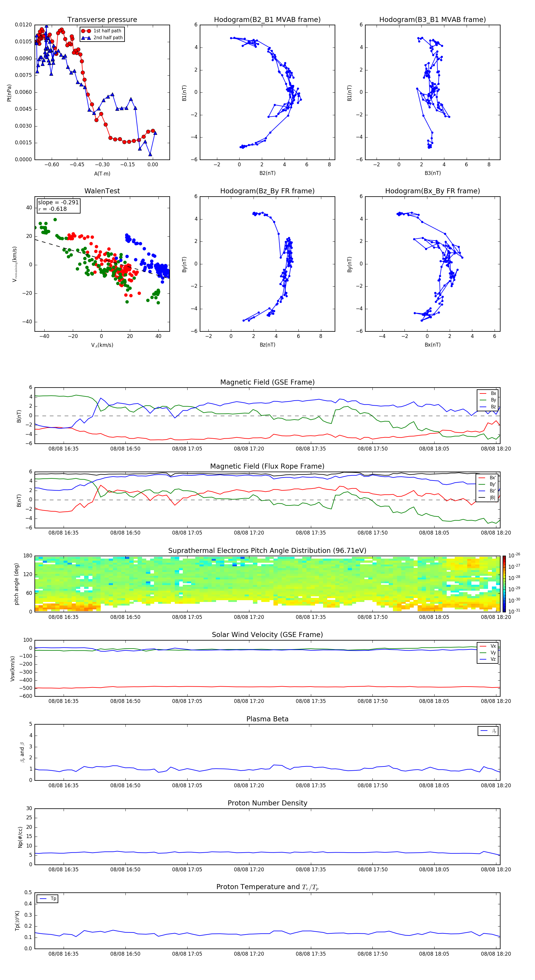Click the Proton Temperature and Te/Tp title
The width and height of the screenshot is (535, 980).
click(x=267, y=887)
